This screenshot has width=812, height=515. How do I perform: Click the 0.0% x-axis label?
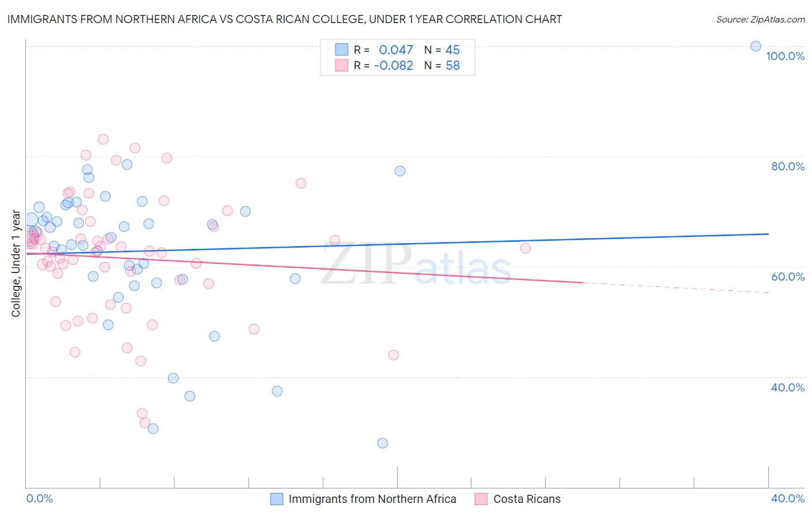(x=39, y=498)
